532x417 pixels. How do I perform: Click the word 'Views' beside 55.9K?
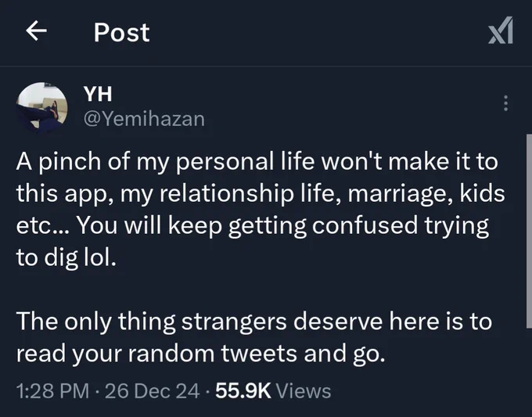point(304,390)
